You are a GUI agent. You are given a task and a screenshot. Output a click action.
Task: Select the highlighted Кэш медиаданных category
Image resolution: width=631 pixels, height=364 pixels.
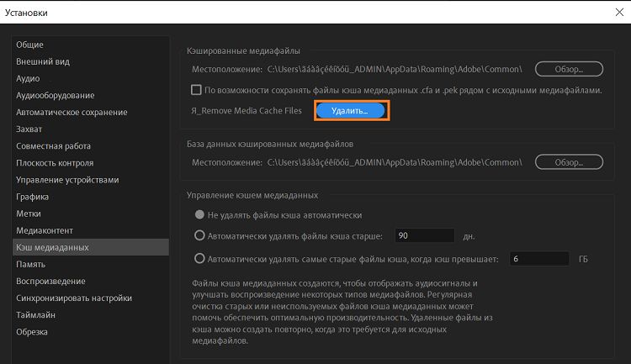tap(91, 247)
